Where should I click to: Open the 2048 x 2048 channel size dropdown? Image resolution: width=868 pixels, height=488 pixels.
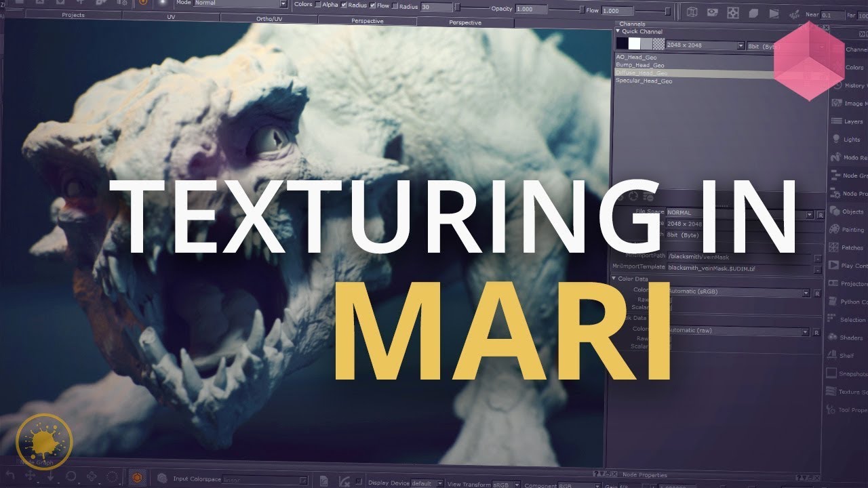pyautogui.click(x=705, y=45)
